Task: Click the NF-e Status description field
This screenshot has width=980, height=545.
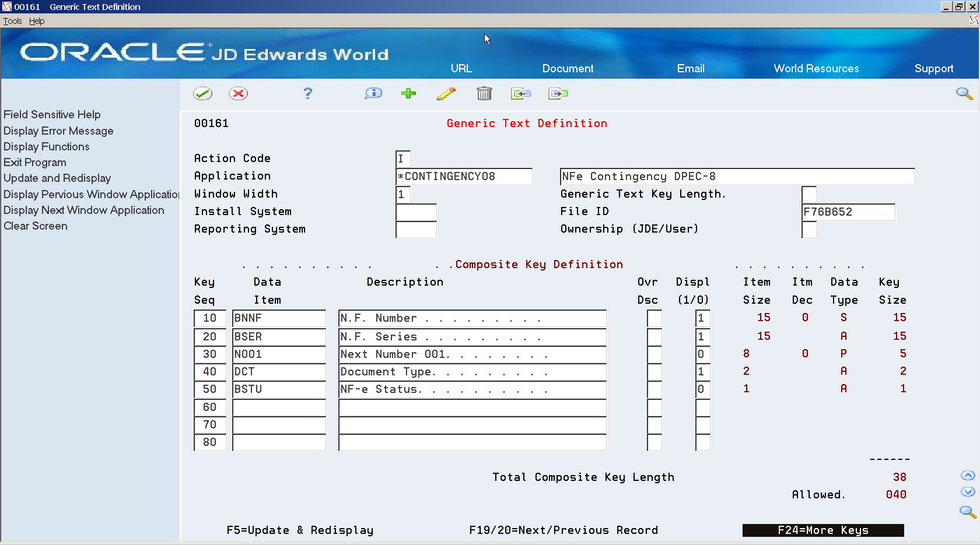Action: tap(473, 389)
